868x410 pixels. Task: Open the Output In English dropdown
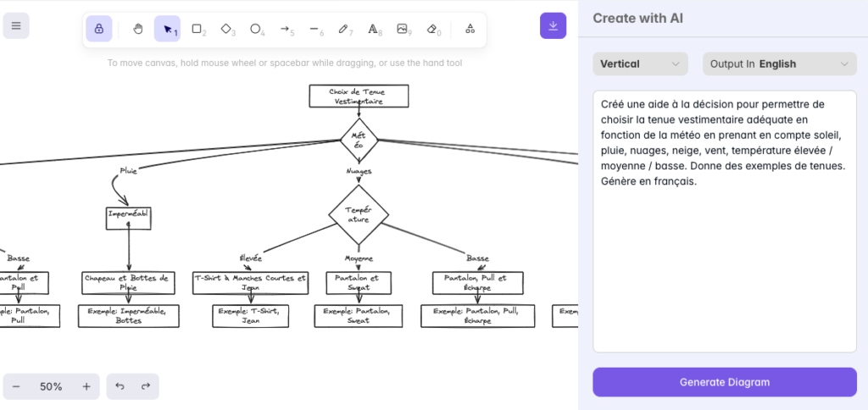click(779, 64)
